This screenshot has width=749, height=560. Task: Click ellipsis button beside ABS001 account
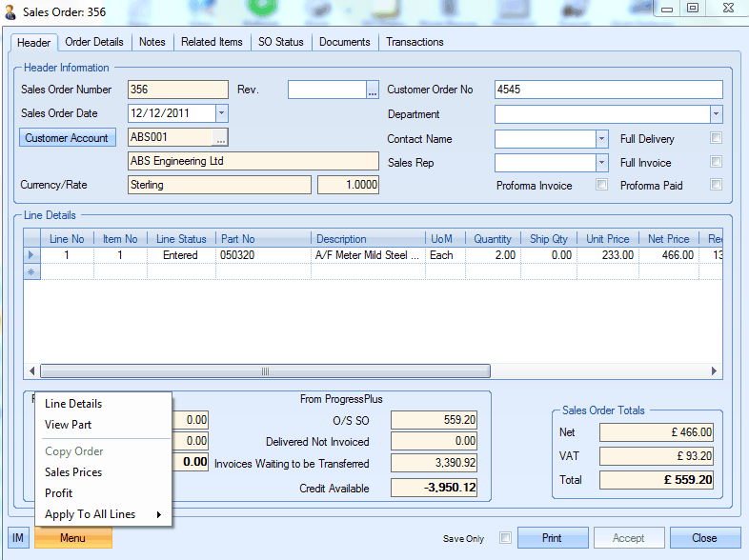tap(220, 139)
